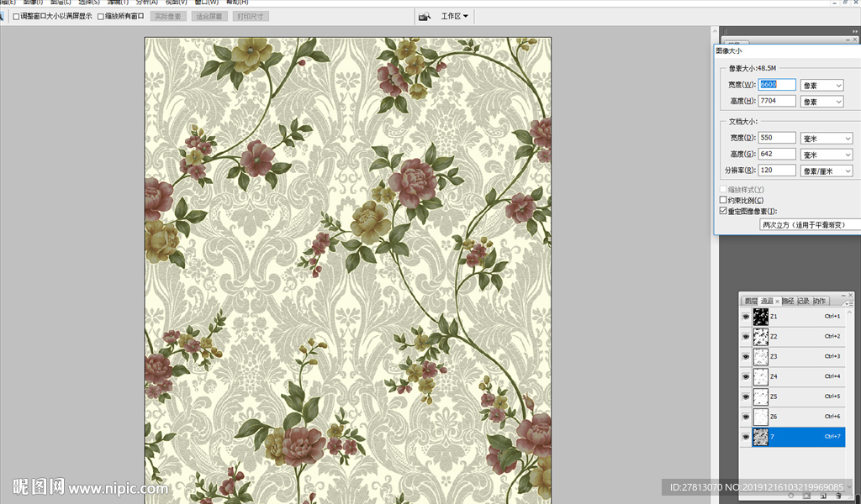Click the 实际像素 button

pyautogui.click(x=168, y=17)
